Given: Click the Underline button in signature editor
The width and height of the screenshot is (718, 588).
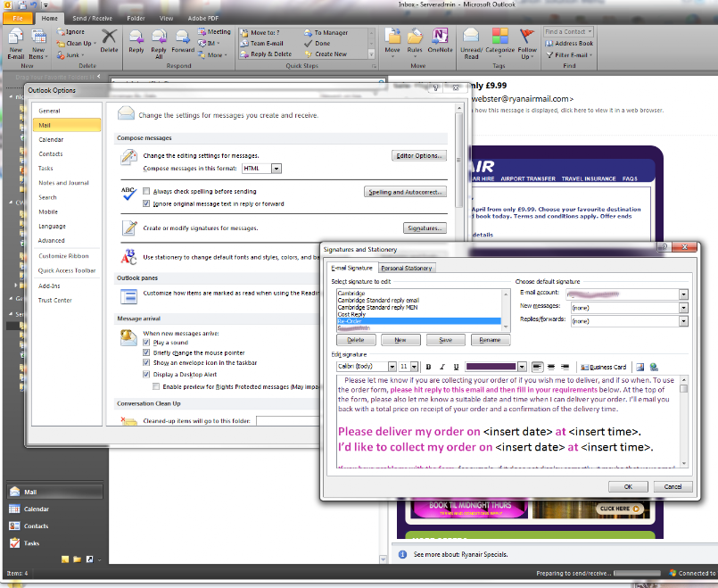Looking at the screenshot, I should click(x=456, y=367).
